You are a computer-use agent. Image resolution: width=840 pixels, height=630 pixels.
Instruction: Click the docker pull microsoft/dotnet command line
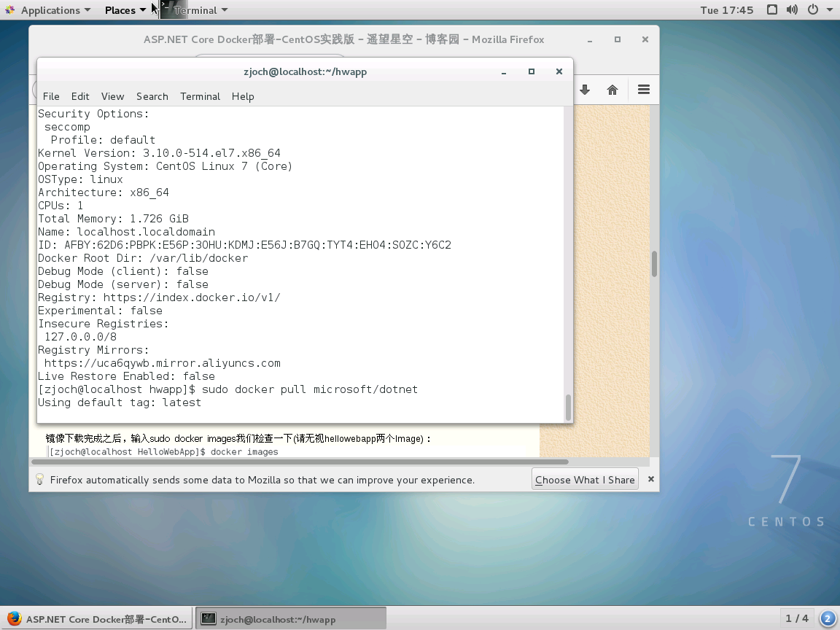tap(228, 389)
